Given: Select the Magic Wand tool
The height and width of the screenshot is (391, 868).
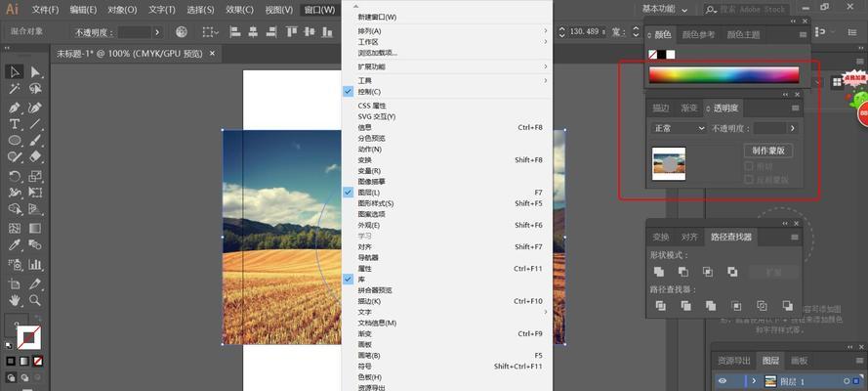Looking at the screenshot, I should 15,89.
